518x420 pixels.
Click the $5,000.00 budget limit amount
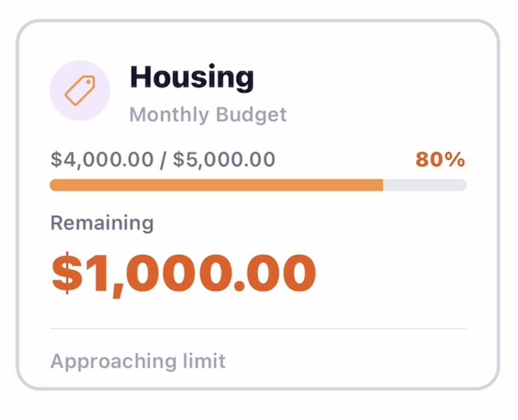point(224,159)
